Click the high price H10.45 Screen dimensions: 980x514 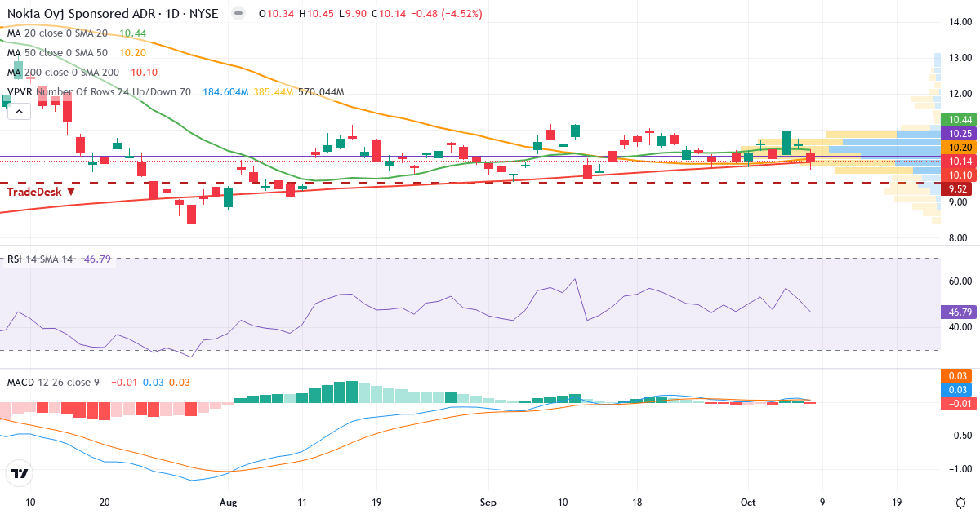316,14
